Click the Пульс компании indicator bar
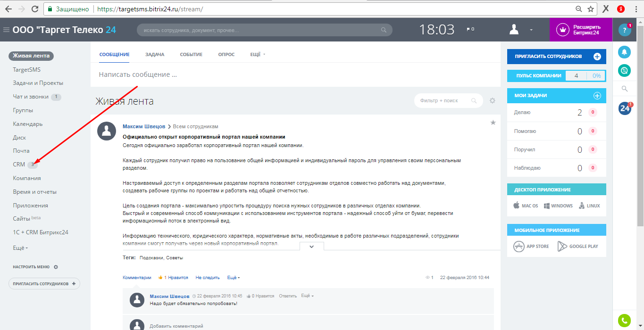 coord(557,75)
